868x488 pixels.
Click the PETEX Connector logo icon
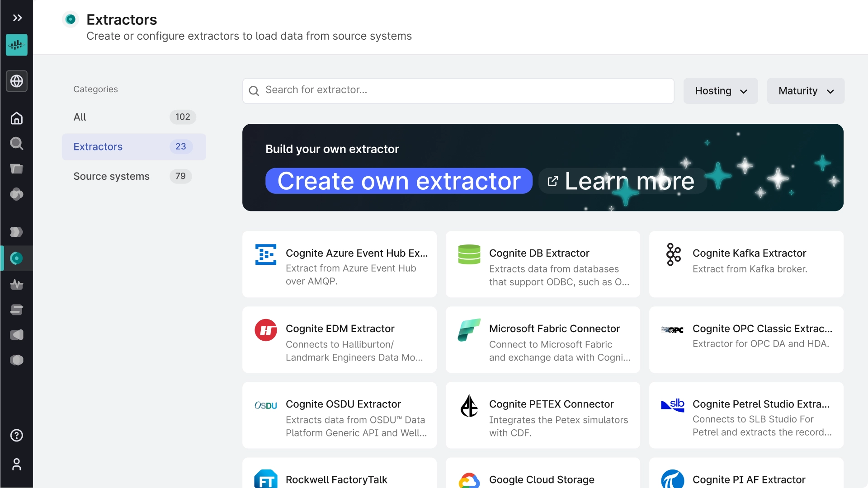(469, 405)
